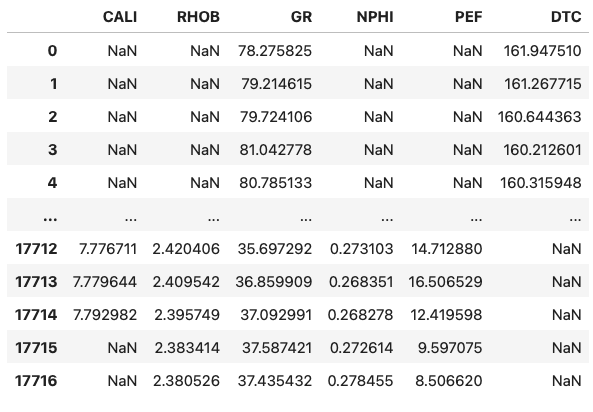The image size is (593, 412).
Task: Select CALI value 7.776711
Action: click(108, 249)
